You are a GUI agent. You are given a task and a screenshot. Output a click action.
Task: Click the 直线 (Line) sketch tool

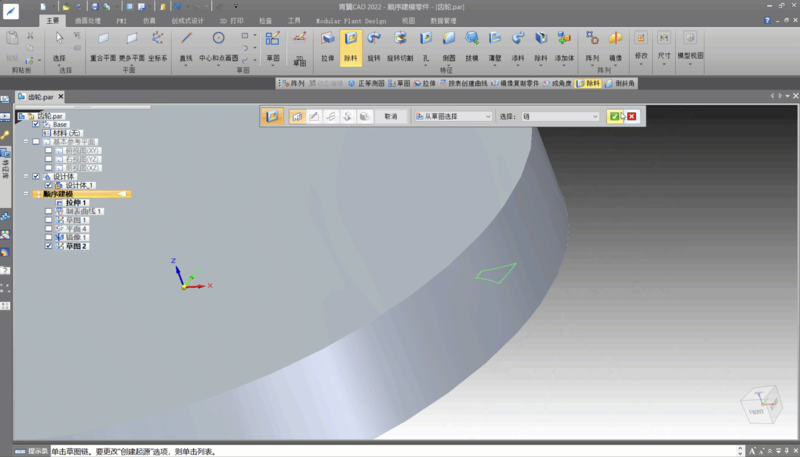click(186, 44)
